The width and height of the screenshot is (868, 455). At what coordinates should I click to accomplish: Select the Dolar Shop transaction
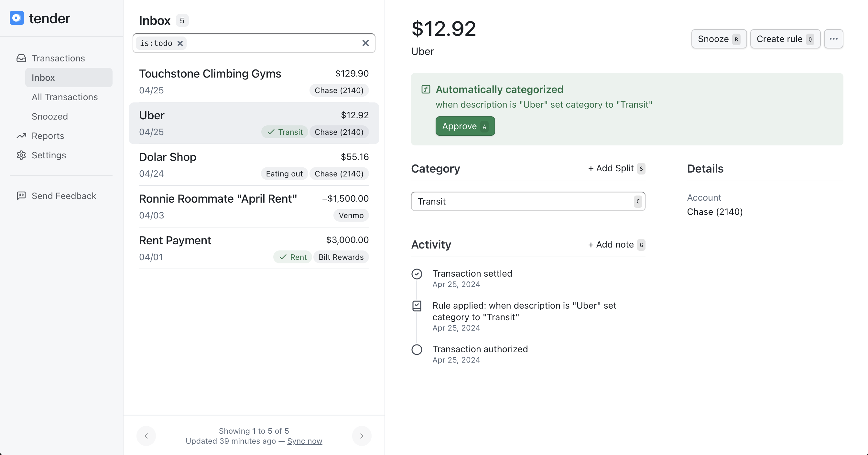[254, 165]
